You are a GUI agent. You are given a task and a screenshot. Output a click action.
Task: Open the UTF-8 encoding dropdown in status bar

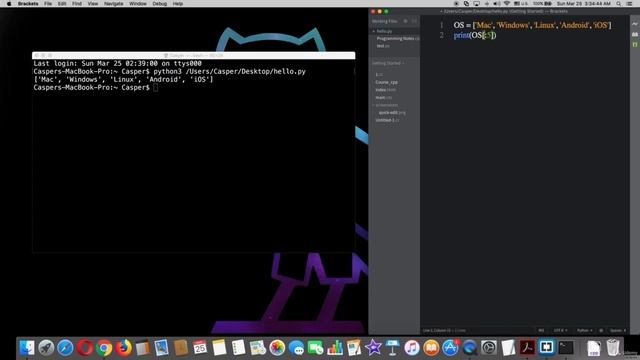click(x=560, y=331)
